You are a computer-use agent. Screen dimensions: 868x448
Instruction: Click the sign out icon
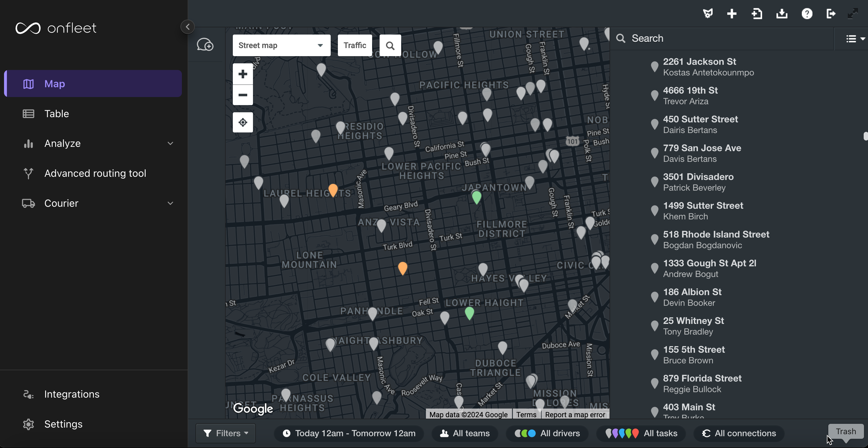[x=831, y=14]
